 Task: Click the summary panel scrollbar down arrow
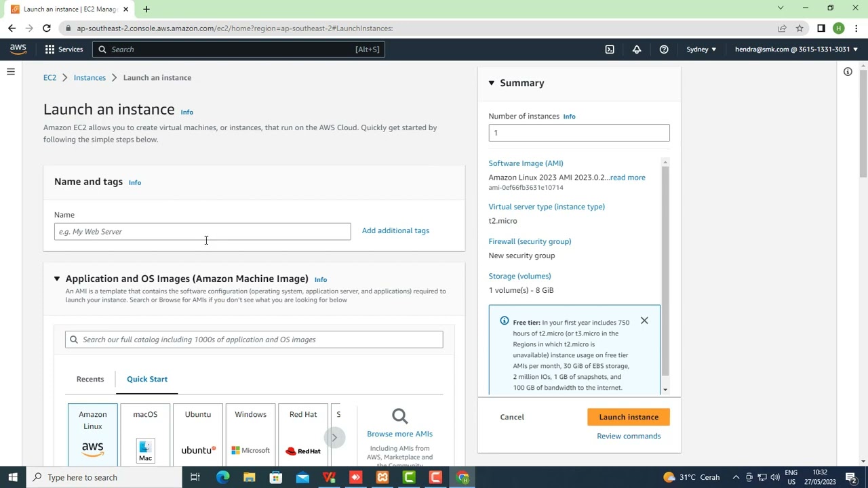click(x=665, y=389)
